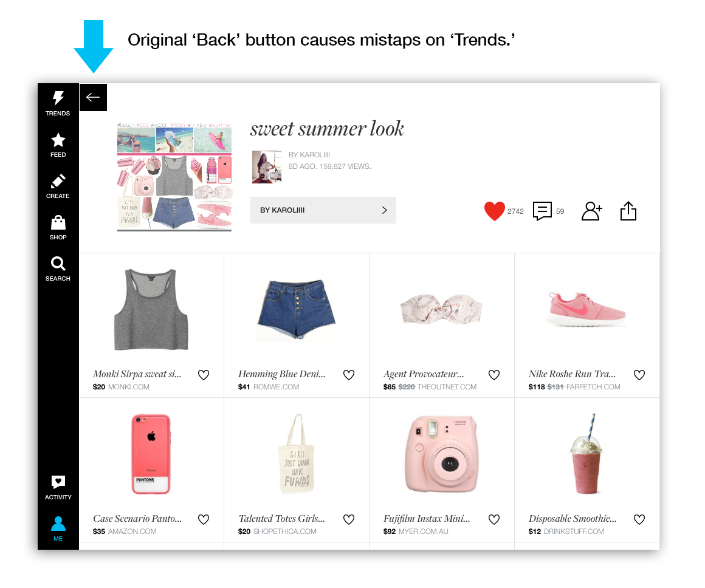Click the Talented Totes Girls... title
The image size is (705, 588).
[x=281, y=519]
